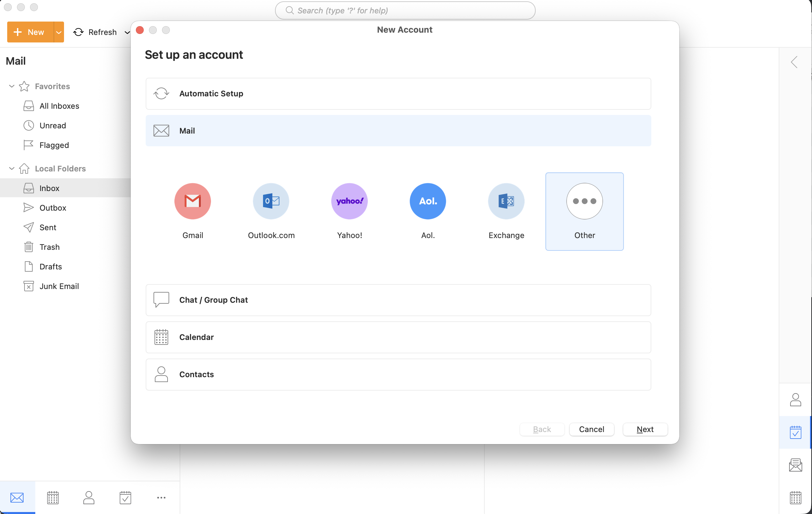
Task: Collapse the Favorites section
Action: [x=11, y=86]
